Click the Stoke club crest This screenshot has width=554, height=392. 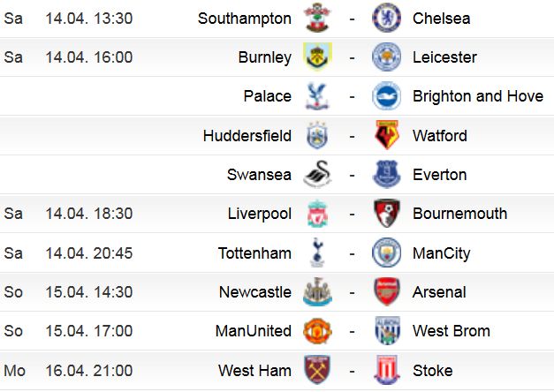pos(386,370)
